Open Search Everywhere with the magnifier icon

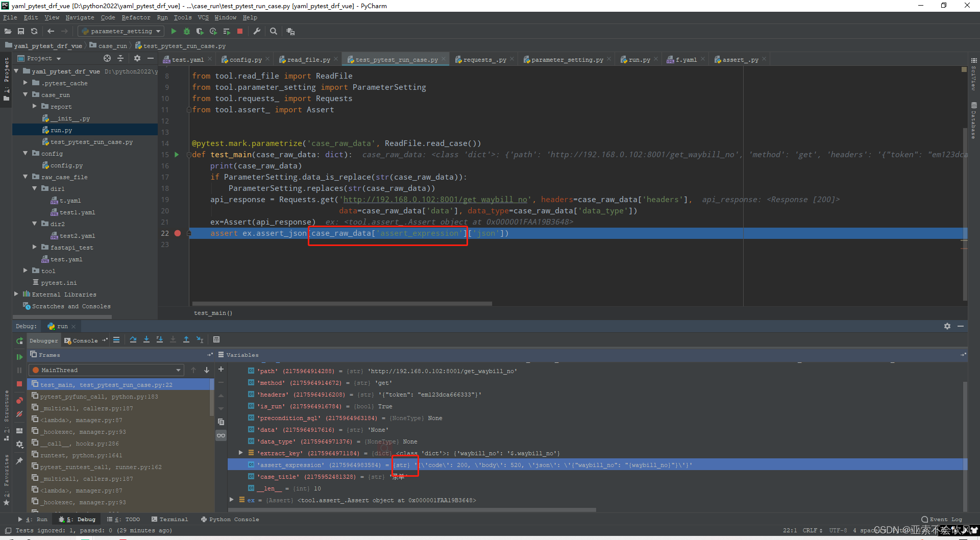click(x=274, y=31)
